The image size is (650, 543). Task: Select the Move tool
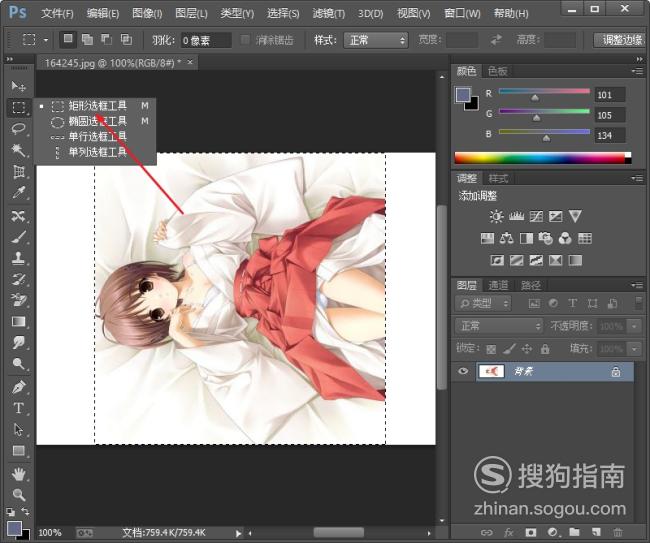[x=18, y=86]
